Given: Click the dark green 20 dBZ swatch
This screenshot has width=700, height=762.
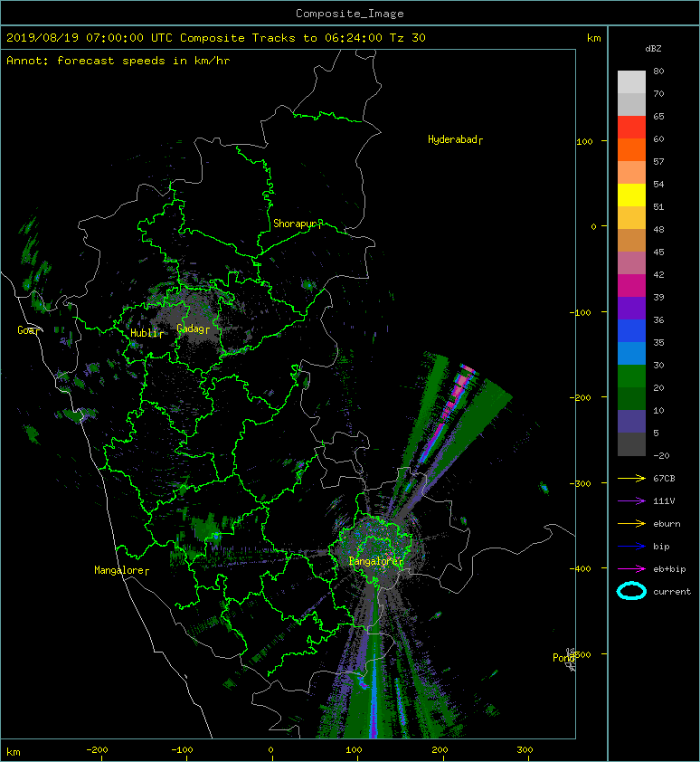Looking at the screenshot, I should 631,399.
